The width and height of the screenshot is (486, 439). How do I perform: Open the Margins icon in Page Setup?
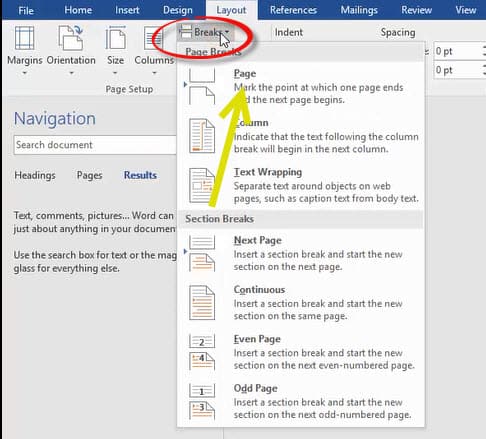[x=24, y=38]
